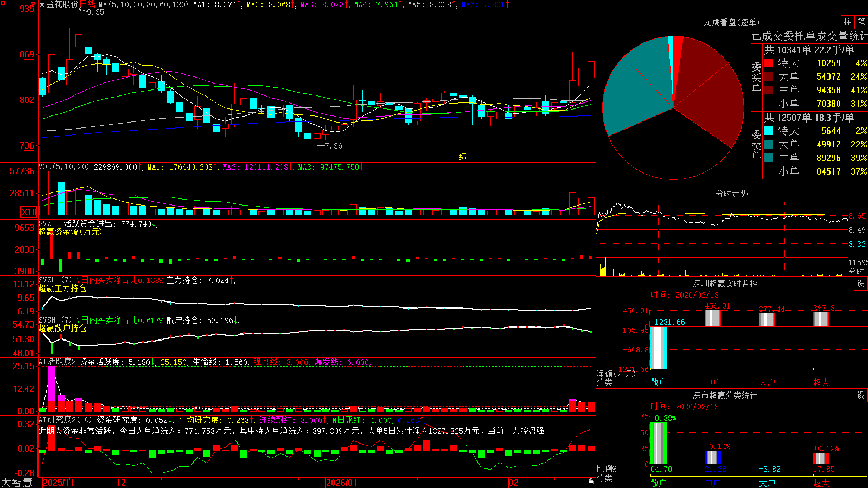Click 活跃资金进出: 774.740 readout
The image size is (868, 488).
click(x=110, y=223)
